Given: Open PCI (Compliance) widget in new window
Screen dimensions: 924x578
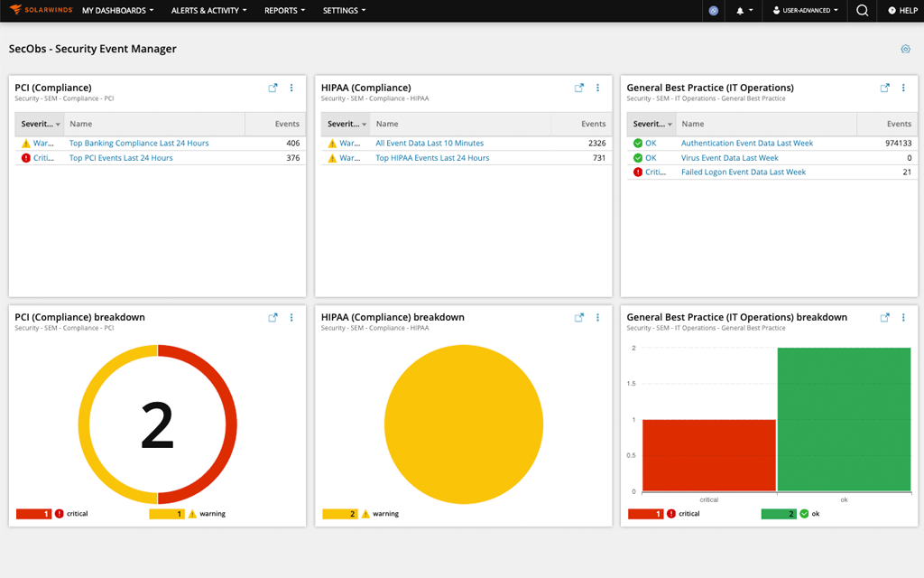Looking at the screenshot, I should tap(273, 88).
